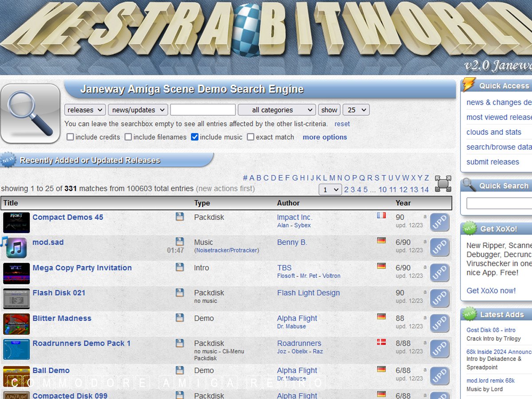Sort the list by Year column header

click(403, 203)
